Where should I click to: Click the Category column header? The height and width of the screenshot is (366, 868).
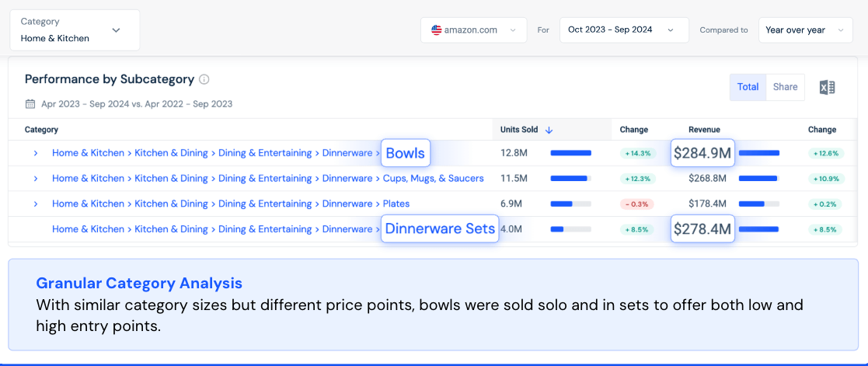(41, 130)
